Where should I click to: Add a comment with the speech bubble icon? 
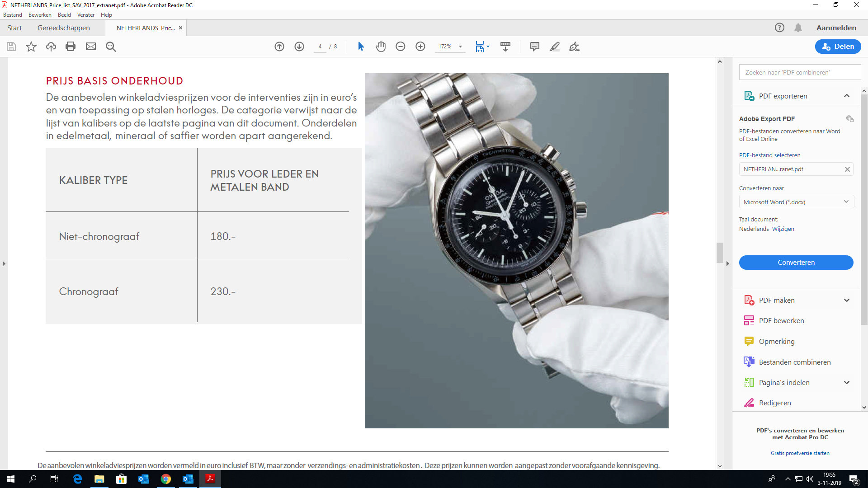pos(535,47)
